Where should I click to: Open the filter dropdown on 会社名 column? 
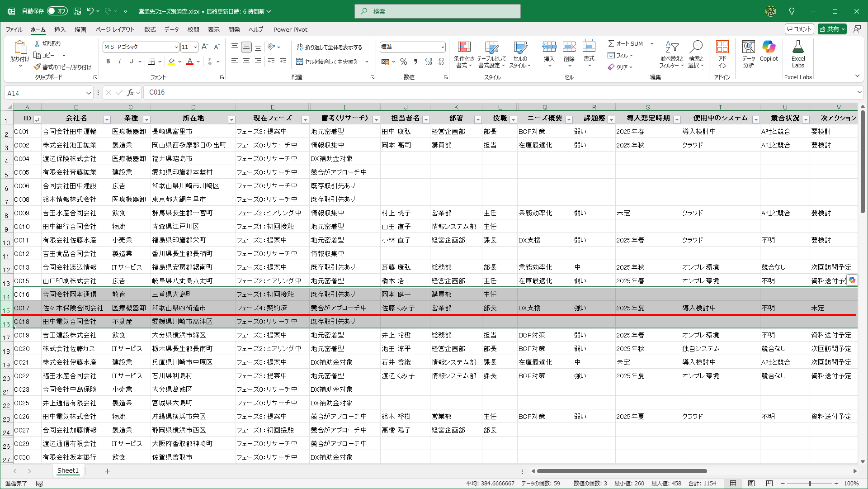pyautogui.click(x=107, y=119)
